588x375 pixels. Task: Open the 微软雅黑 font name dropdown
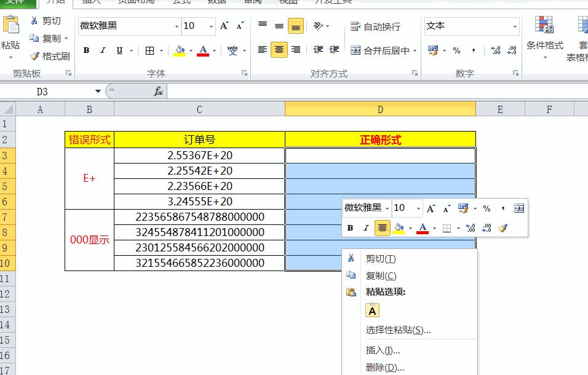coord(176,26)
